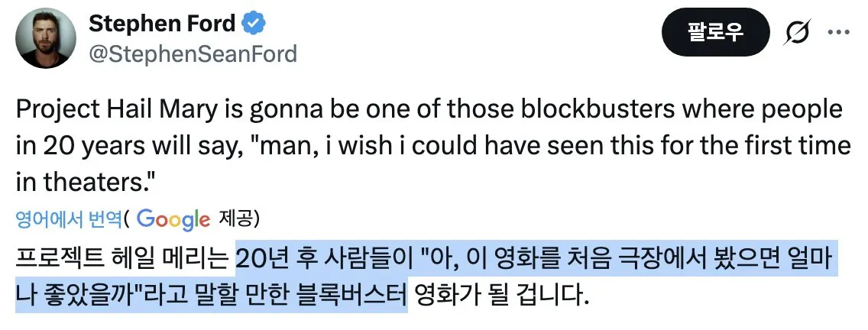Viewport: 868px width, 330px height.
Task: Click the Google logo in translation credit
Action: coord(173,220)
